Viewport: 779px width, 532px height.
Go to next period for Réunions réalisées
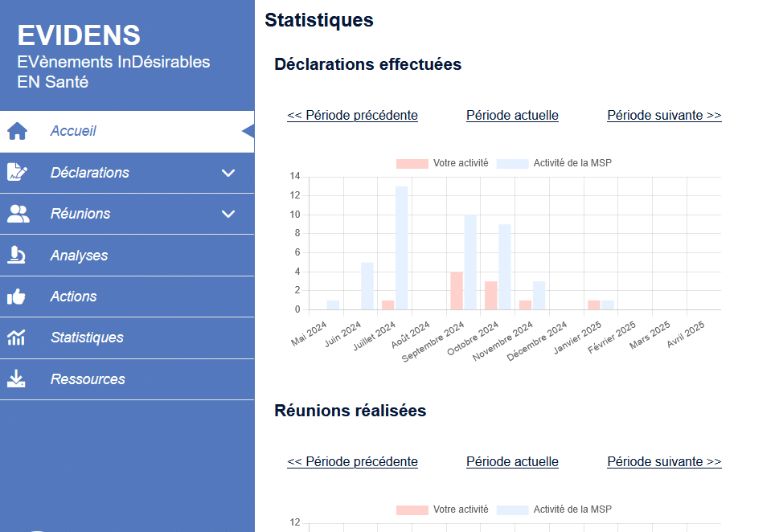664,462
